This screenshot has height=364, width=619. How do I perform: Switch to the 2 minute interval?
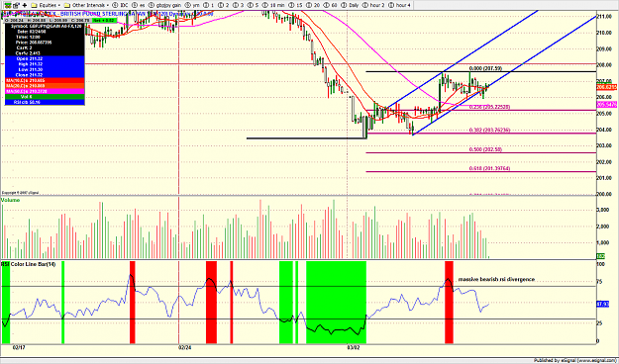point(224,5)
